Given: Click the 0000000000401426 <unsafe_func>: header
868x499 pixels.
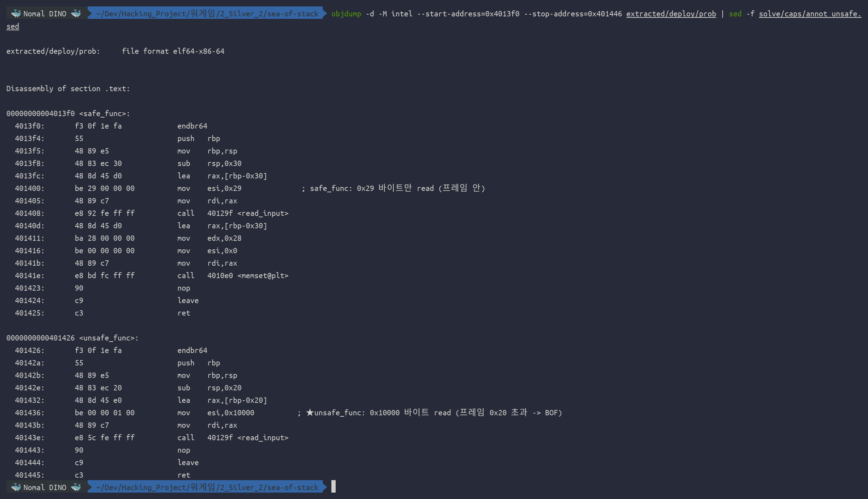Looking at the screenshot, I should pos(73,338).
